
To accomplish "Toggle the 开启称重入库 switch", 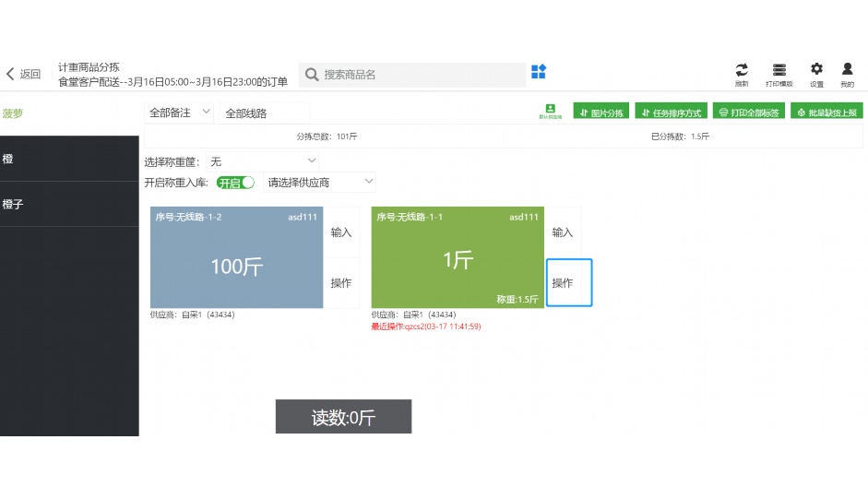I will click(235, 183).
